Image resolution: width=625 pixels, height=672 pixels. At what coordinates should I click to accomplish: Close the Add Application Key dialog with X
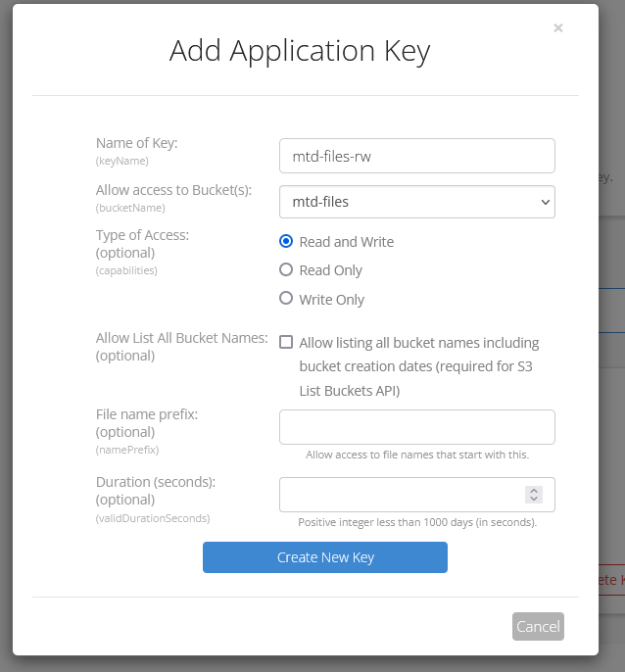(x=558, y=28)
